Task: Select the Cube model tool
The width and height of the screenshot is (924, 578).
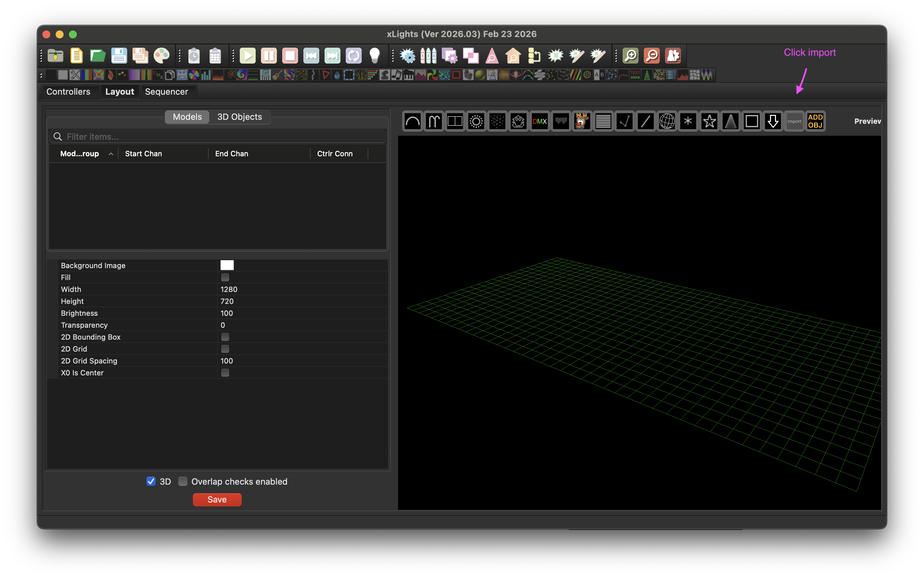Action: 497,121
